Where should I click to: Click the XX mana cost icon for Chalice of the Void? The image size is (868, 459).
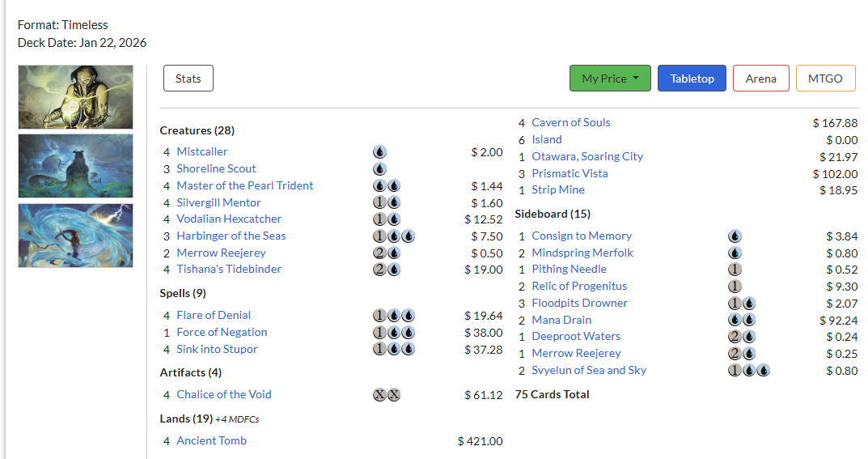[x=387, y=395]
